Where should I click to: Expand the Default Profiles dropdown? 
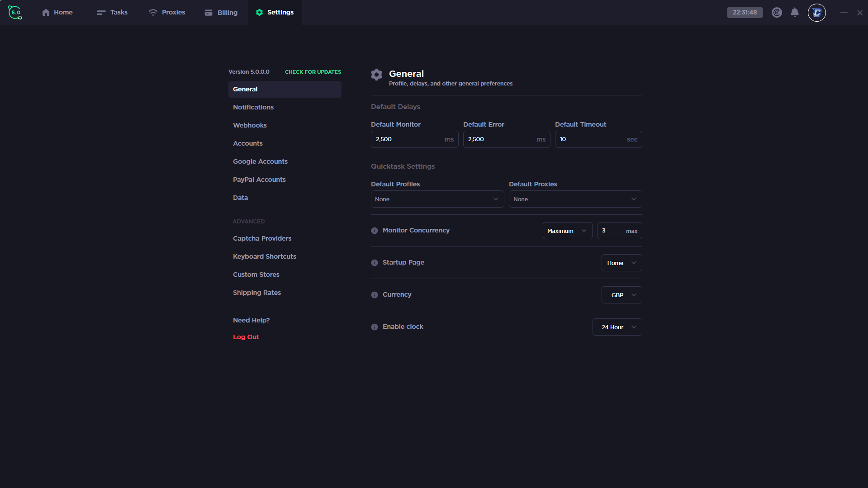pos(437,199)
